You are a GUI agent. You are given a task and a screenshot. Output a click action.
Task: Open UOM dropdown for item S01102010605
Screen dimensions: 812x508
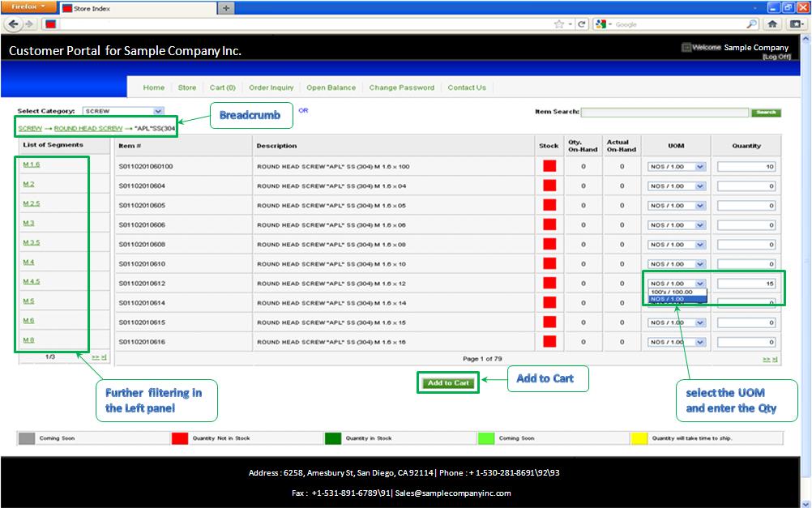click(677, 206)
